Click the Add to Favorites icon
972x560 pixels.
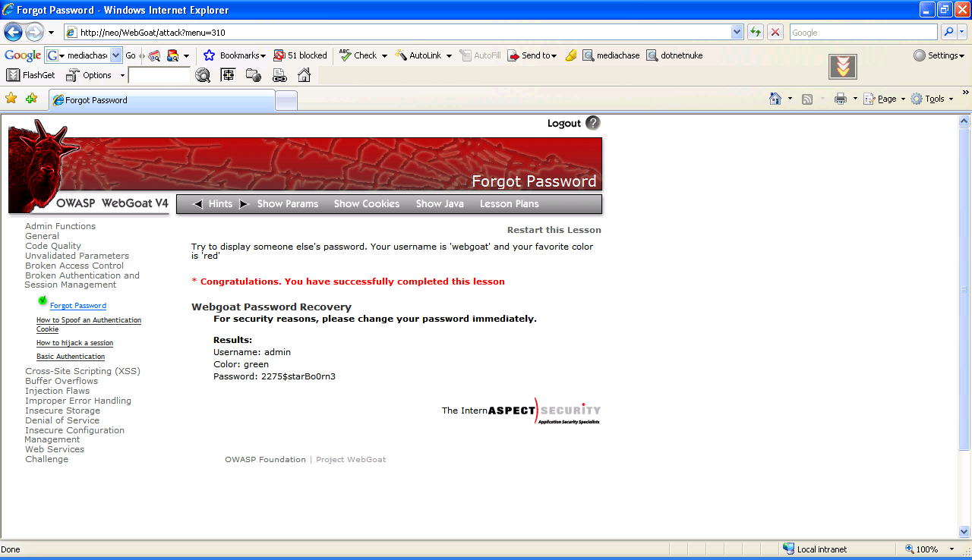coord(31,99)
